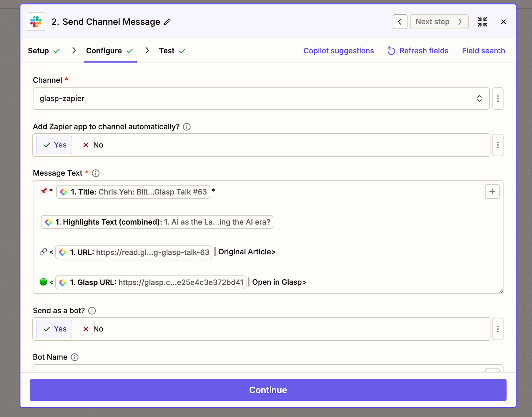The width and height of the screenshot is (532, 417).
Task: Show Message Text info tooltip
Action: 96,173
